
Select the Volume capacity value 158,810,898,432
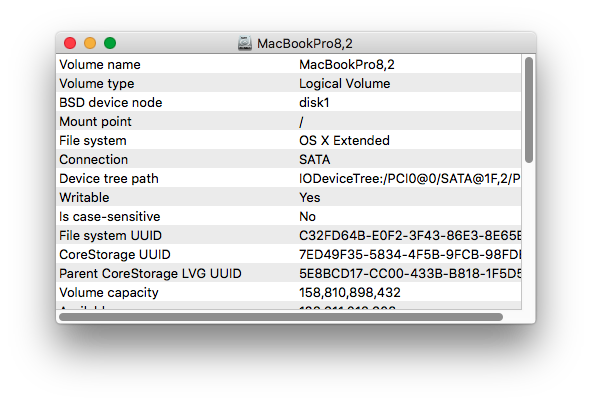pyautogui.click(x=350, y=292)
